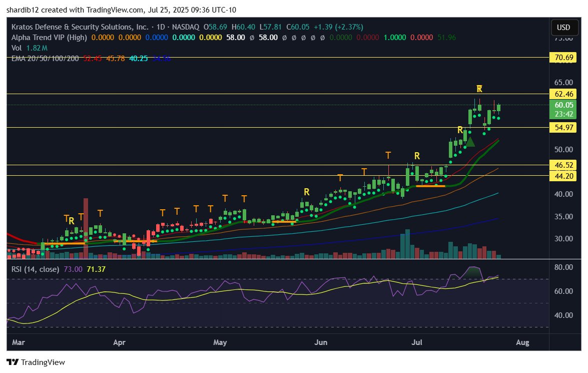Screen dimensions: 588x373
Task: Click the Alpha Trend value 51.96
Action: [x=446, y=38]
